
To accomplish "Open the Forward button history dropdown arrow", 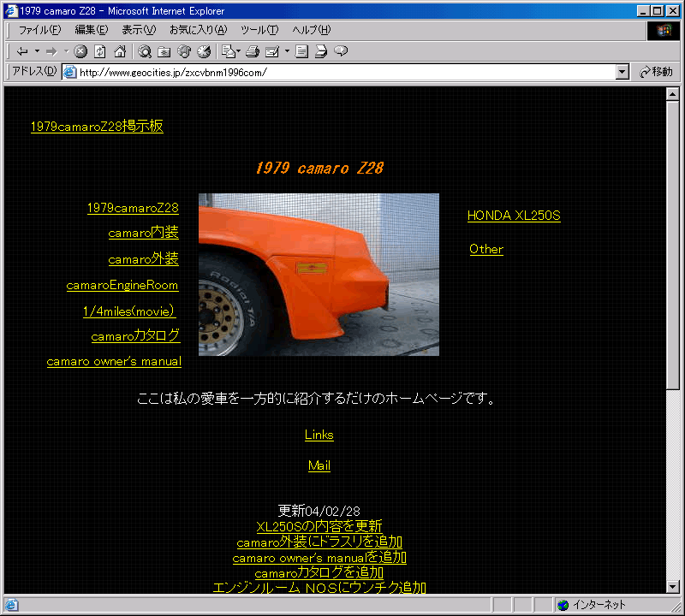I will (x=67, y=51).
